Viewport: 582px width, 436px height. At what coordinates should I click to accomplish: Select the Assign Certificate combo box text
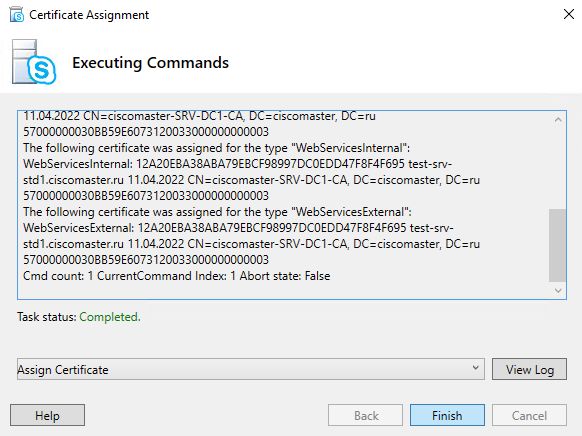click(x=63, y=370)
